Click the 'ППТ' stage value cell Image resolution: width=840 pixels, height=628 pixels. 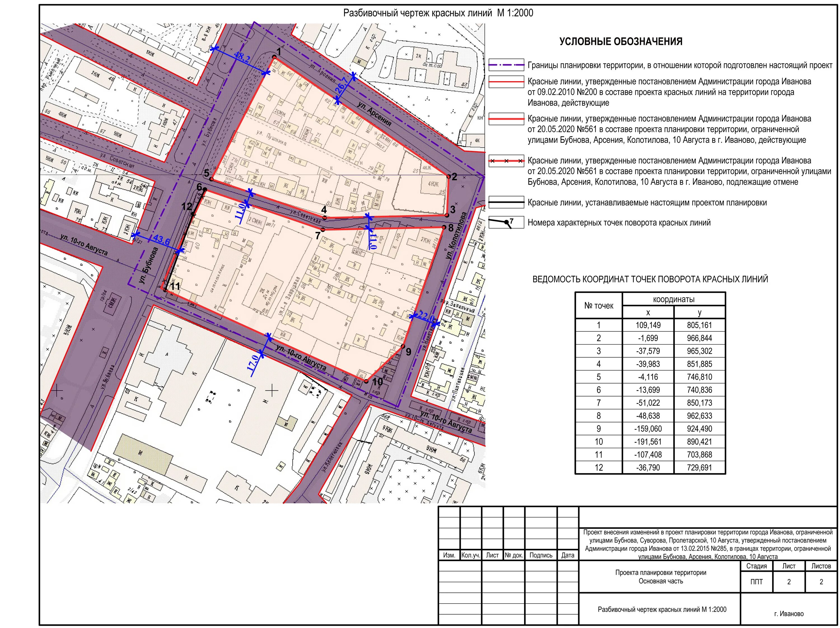[757, 582]
